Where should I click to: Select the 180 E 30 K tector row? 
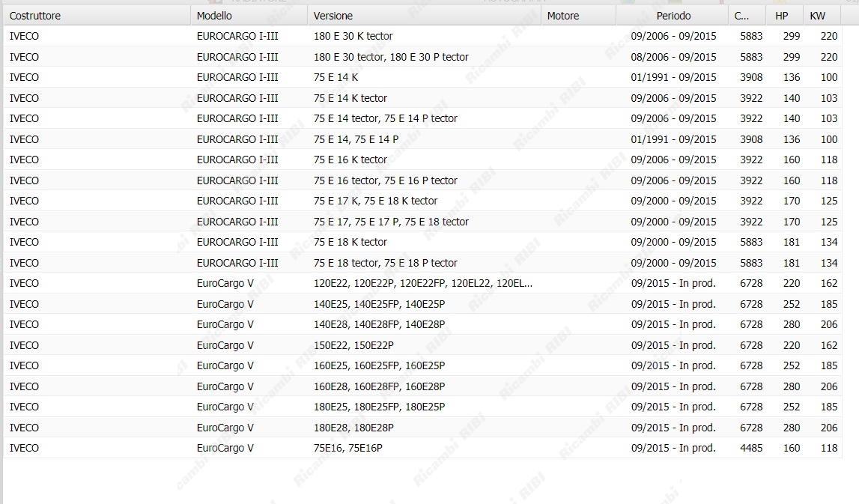[x=353, y=36]
